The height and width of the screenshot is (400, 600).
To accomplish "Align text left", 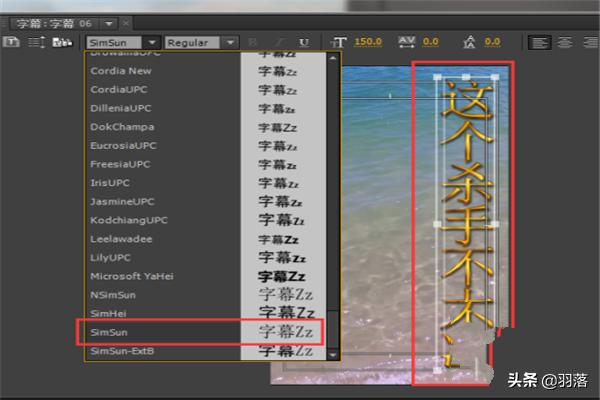I will 539,42.
